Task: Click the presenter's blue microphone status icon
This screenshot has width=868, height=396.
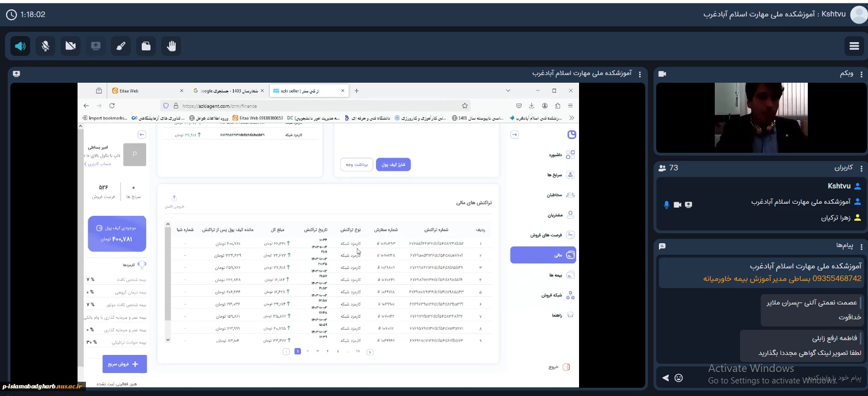Action: tap(666, 205)
